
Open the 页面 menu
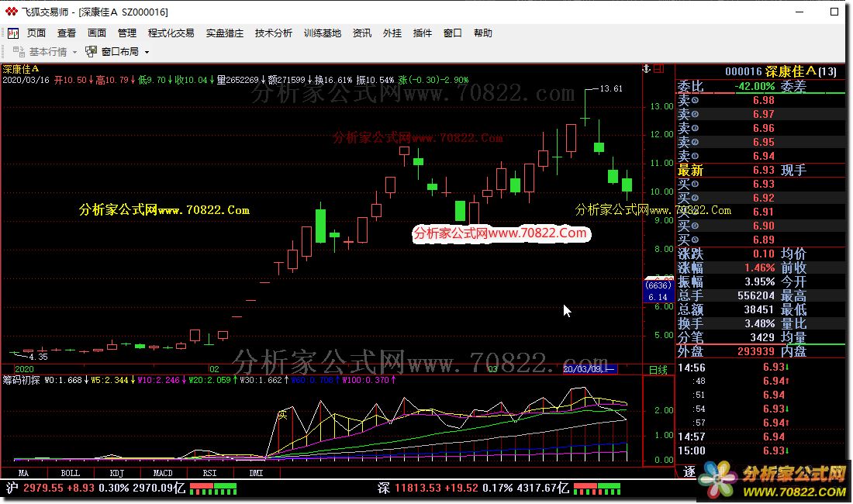coord(36,33)
